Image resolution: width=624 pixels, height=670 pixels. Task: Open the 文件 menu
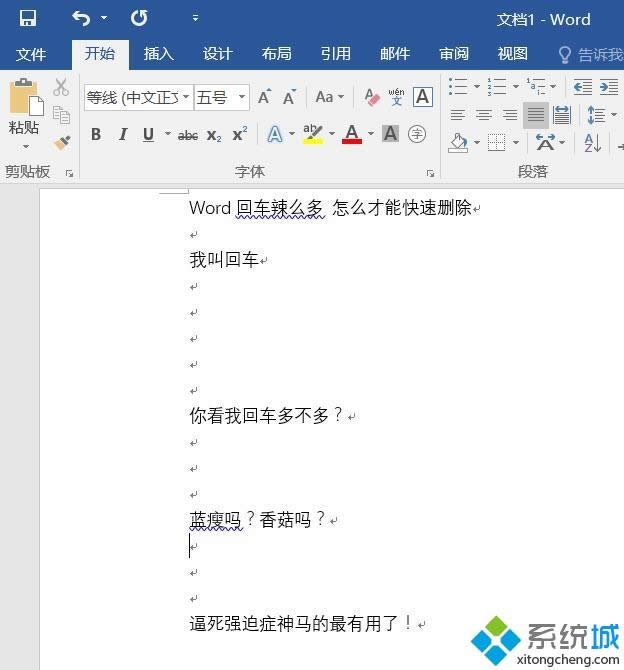[x=31, y=54]
